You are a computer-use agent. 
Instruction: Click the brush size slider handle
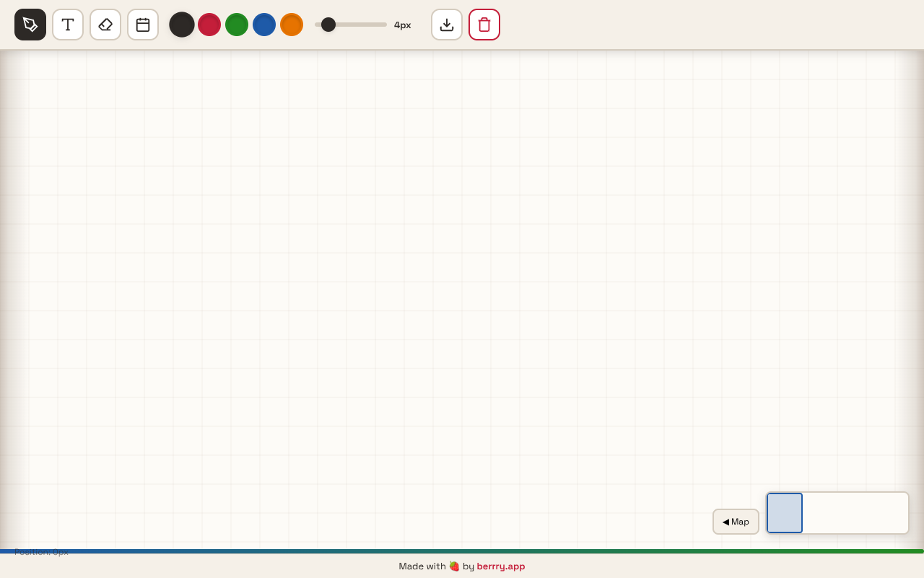click(x=328, y=25)
